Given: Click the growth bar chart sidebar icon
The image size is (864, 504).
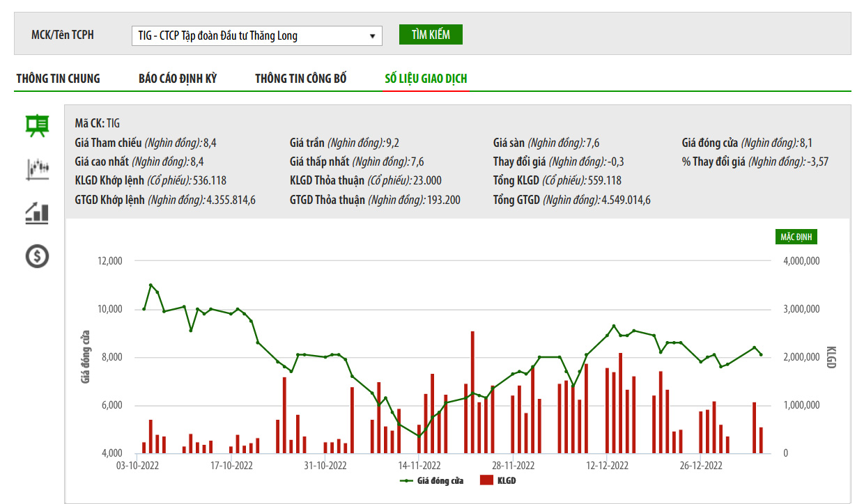Looking at the screenshot, I should click(37, 212).
